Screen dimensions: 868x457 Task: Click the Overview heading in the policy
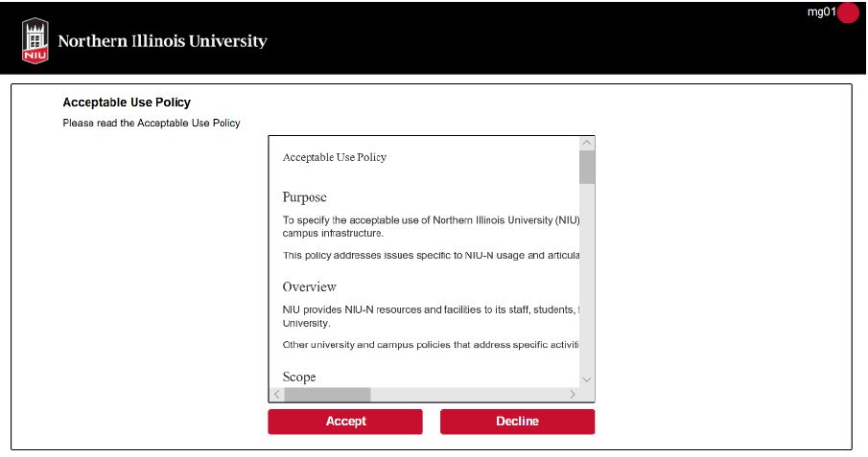click(309, 286)
